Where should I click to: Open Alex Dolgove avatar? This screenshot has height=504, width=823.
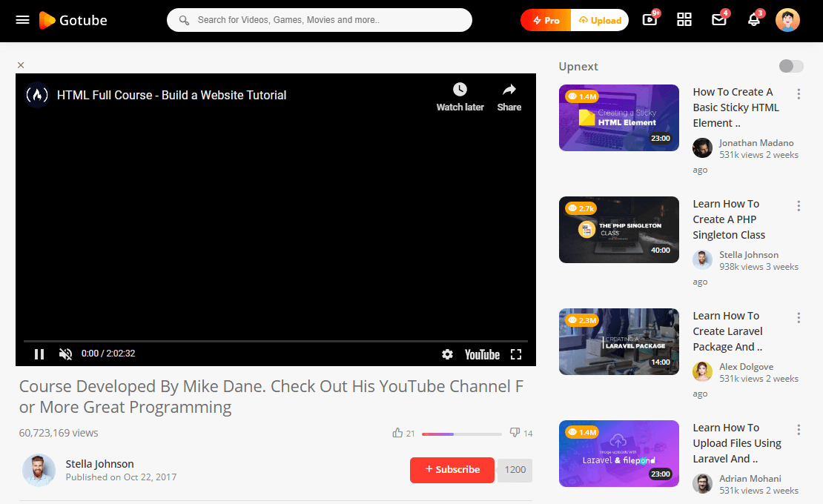tap(702, 372)
